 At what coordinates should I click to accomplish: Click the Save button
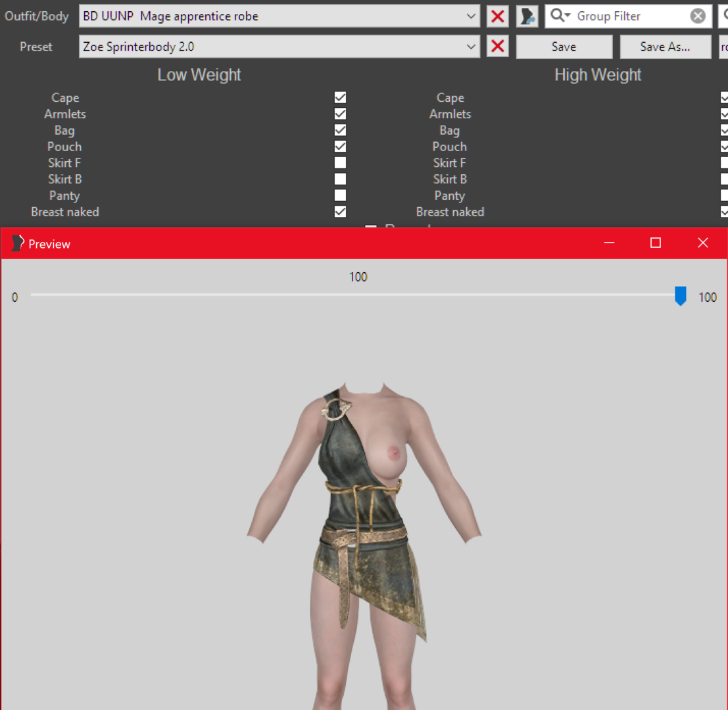pos(564,47)
